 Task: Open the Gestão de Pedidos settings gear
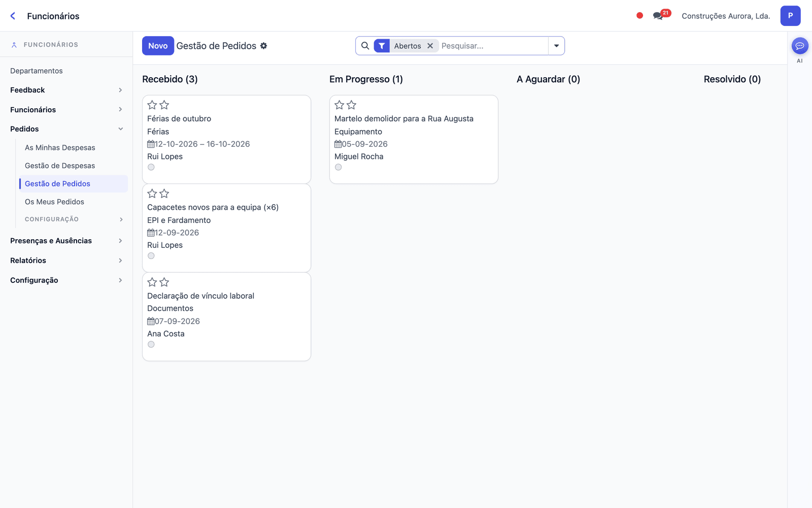tap(264, 46)
